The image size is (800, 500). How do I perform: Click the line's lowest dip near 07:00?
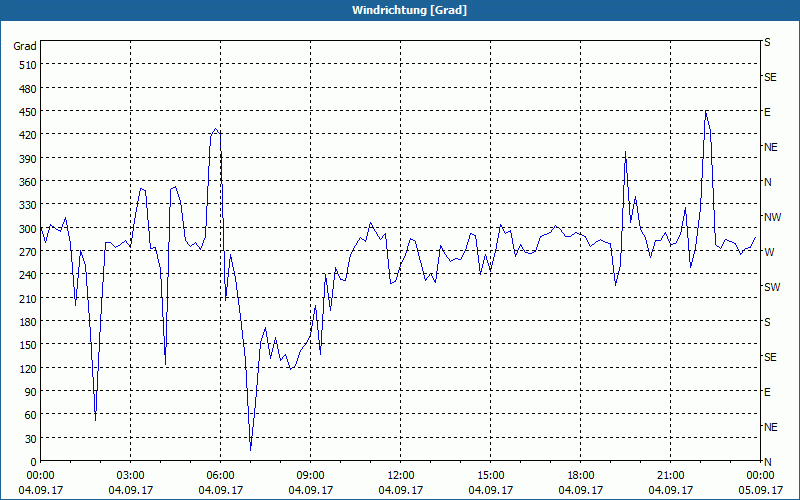coord(251,449)
